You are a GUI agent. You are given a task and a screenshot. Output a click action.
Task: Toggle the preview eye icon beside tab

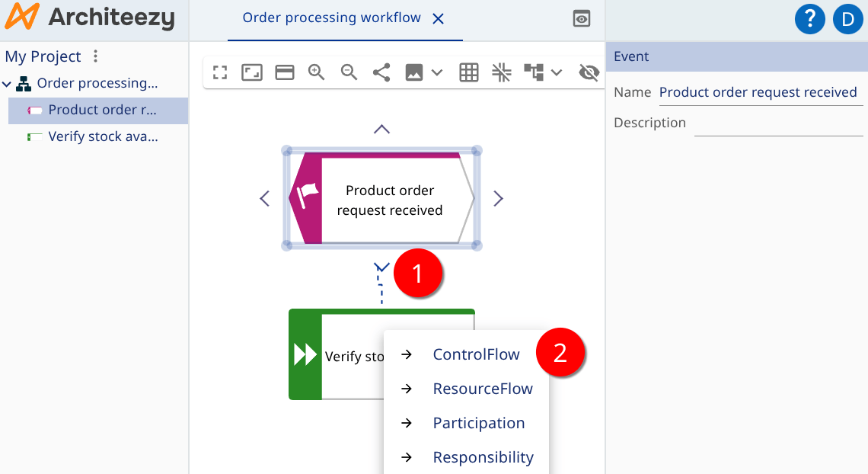(x=582, y=20)
